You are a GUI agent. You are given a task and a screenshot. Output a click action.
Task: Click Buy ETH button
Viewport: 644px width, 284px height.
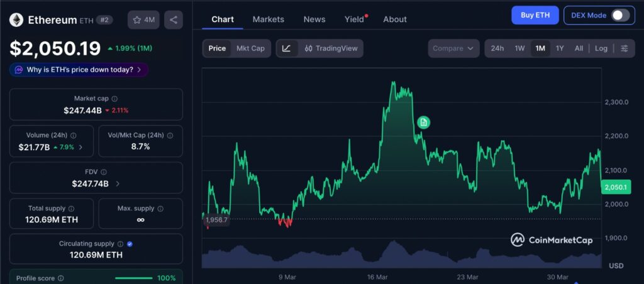(x=535, y=15)
